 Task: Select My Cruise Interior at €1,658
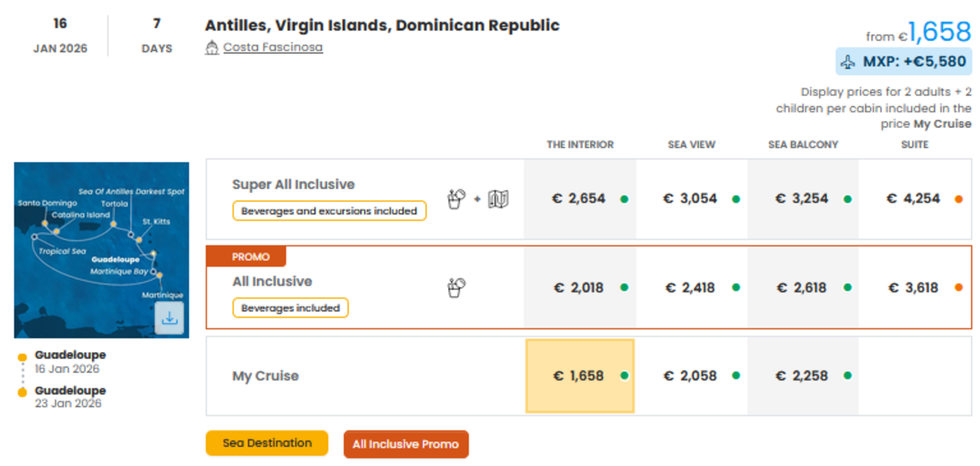click(x=579, y=376)
